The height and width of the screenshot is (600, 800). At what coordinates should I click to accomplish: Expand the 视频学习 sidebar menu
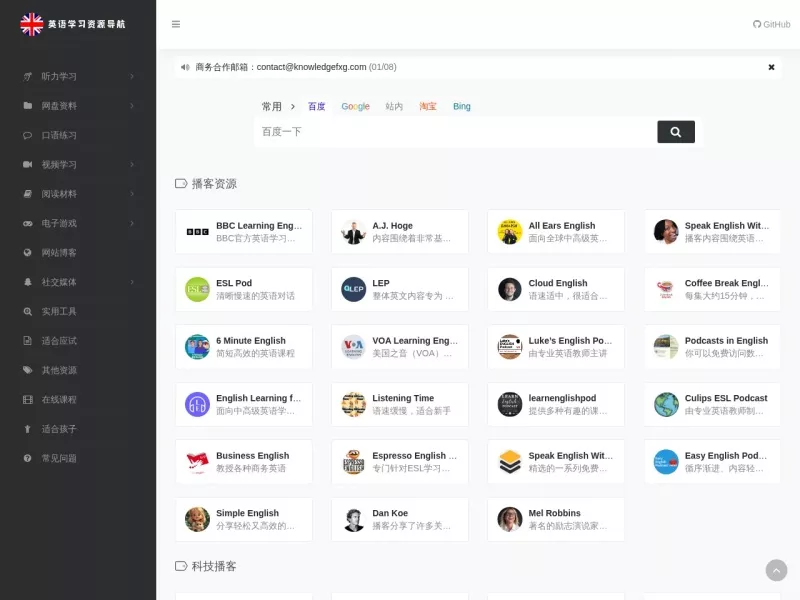tap(78, 164)
